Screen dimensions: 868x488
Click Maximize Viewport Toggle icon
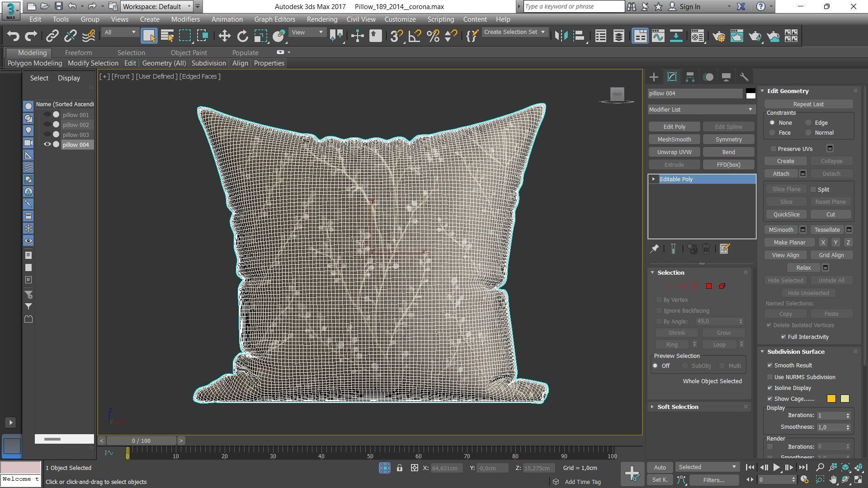tap(859, 480)
